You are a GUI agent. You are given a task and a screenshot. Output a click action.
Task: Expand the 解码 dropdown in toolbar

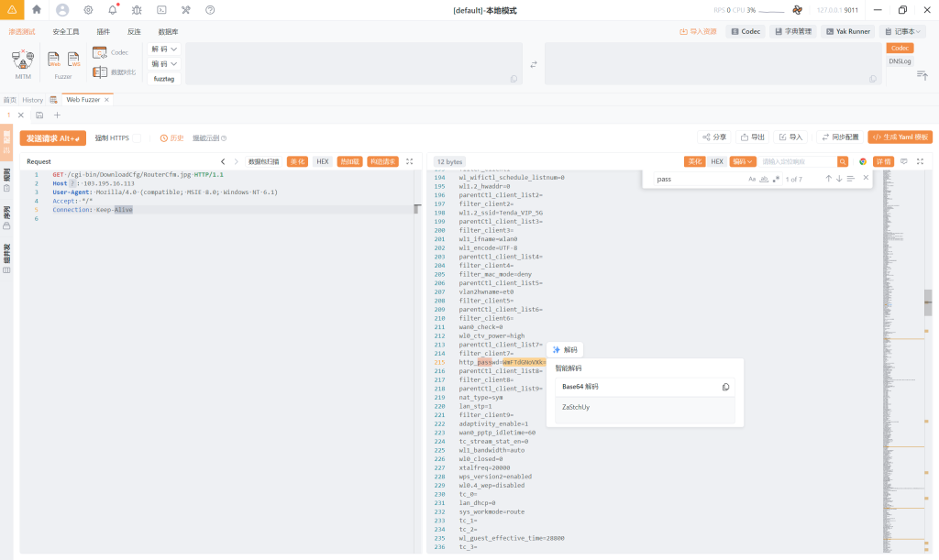[x=164, y=49]
